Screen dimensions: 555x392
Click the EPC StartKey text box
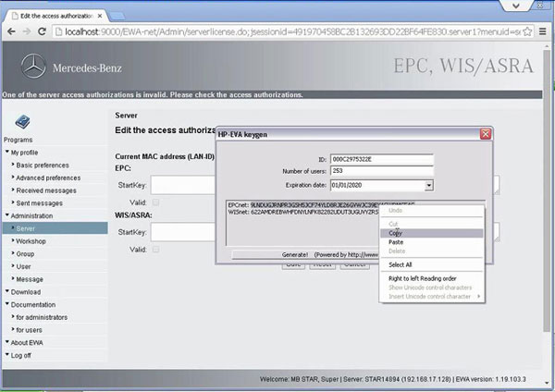click(183, 185)
